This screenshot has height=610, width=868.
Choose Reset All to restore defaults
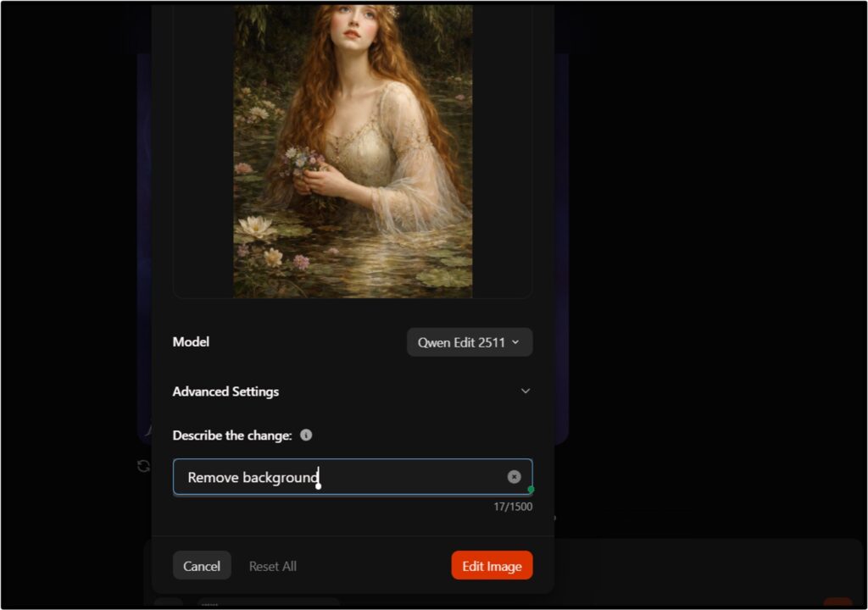tap(272, 565)
